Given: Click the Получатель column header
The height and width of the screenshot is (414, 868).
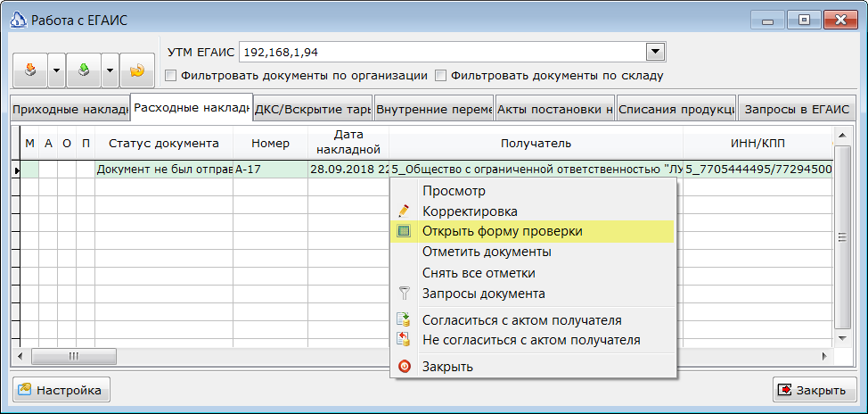Looking at the screenshot, I should [x=536, y=144].
